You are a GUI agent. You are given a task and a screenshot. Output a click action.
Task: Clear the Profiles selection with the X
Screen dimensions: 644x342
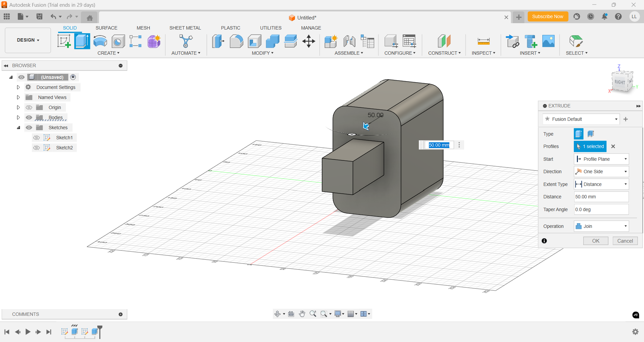[x=613, y=146]
